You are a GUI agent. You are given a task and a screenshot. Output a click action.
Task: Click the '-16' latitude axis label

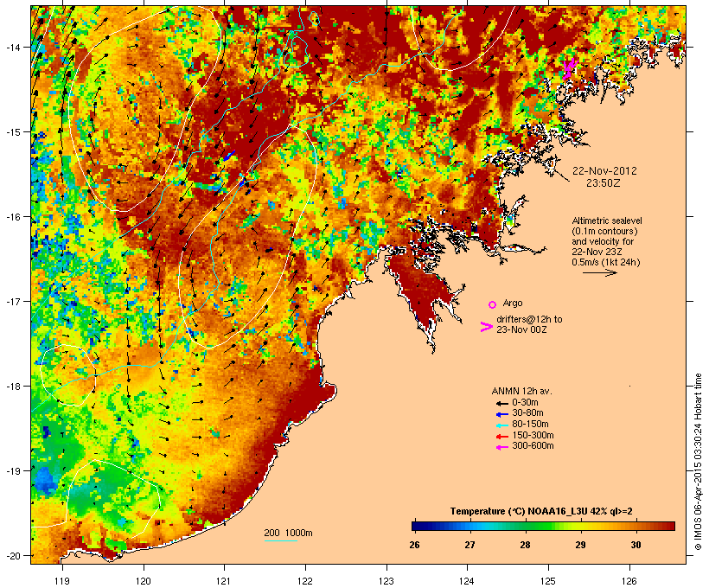click(x=12, y=217)
